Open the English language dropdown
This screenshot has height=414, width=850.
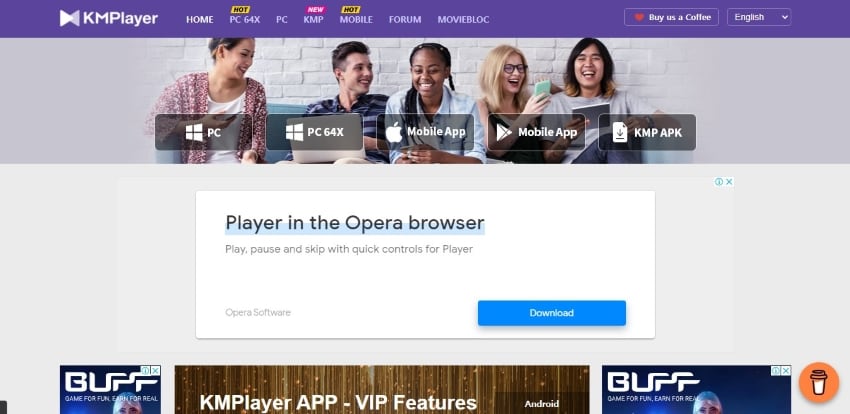[759, 17]
